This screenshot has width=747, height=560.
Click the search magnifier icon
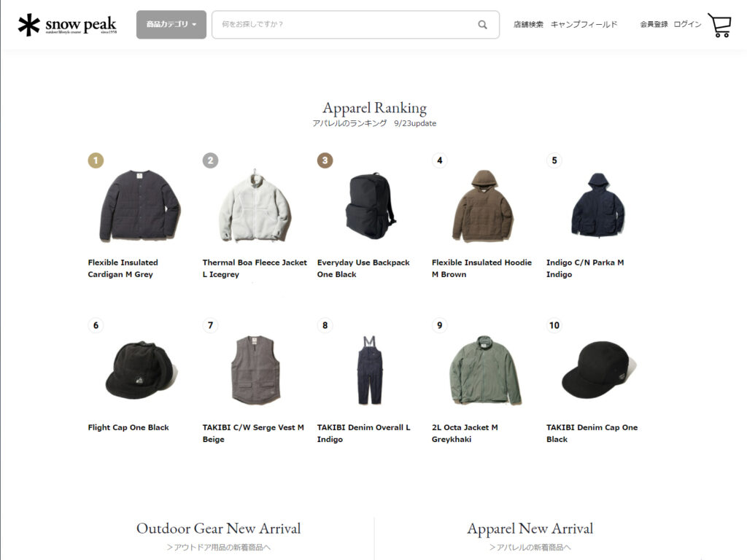point(483,25)
